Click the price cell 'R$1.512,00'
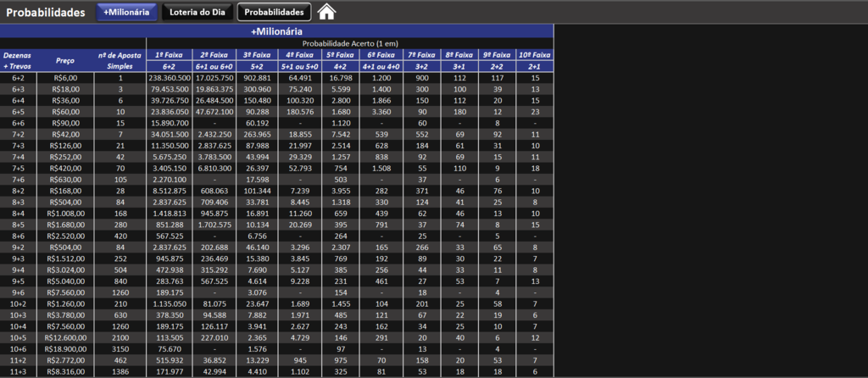 point(65,258)
